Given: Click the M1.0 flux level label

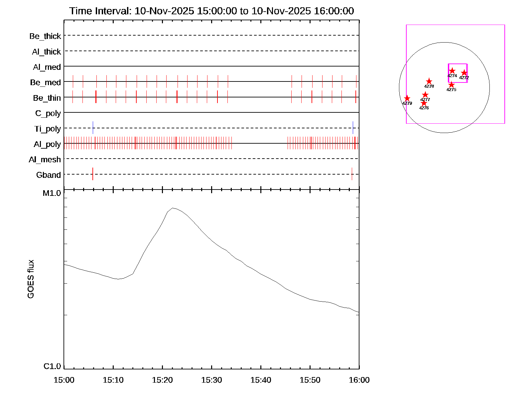Looking at the screenshot, I should 52,193.
